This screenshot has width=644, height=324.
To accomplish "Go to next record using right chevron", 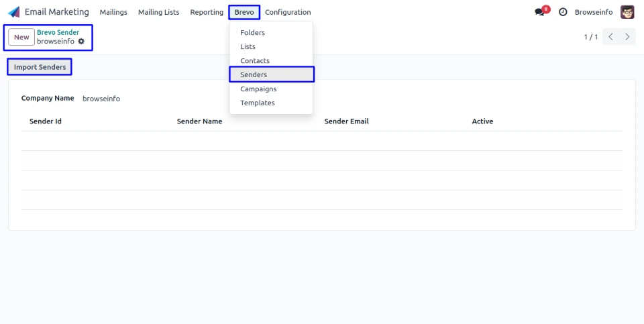I will [627, 37].
